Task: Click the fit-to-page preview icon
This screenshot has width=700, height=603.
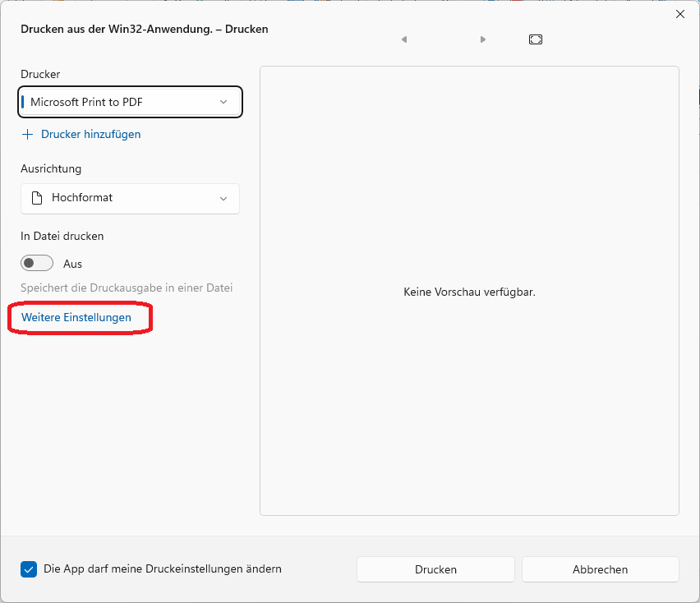Action: (x=536, y=39)
